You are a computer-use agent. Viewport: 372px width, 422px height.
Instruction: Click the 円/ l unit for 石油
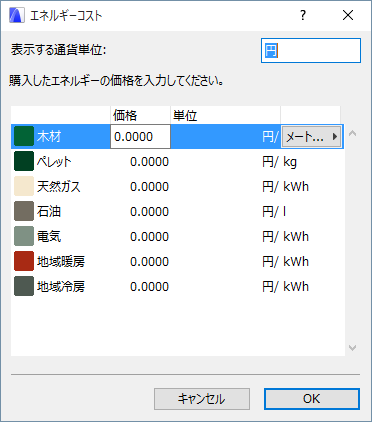274,212
